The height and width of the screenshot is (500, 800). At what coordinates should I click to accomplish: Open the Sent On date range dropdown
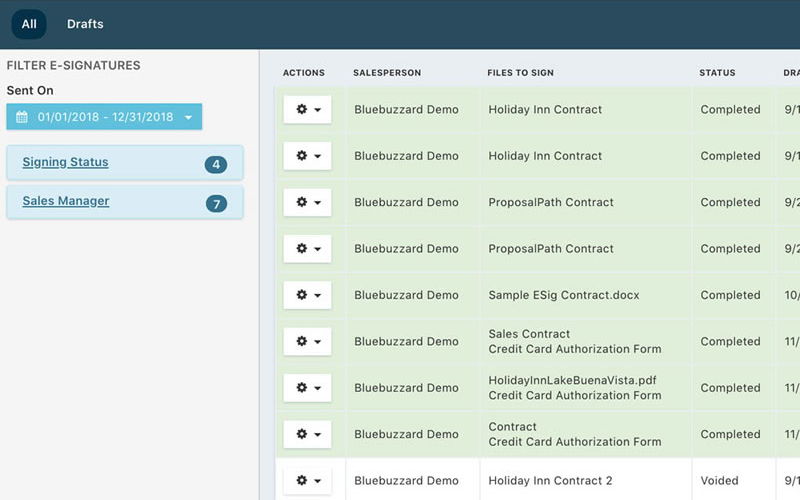[104, 117]
